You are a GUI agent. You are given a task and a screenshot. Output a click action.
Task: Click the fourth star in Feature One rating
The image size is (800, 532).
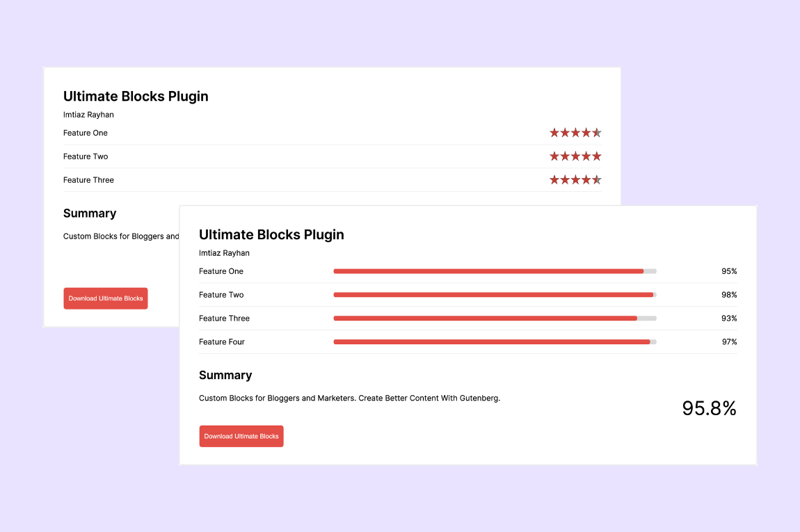tap(586, 132)
